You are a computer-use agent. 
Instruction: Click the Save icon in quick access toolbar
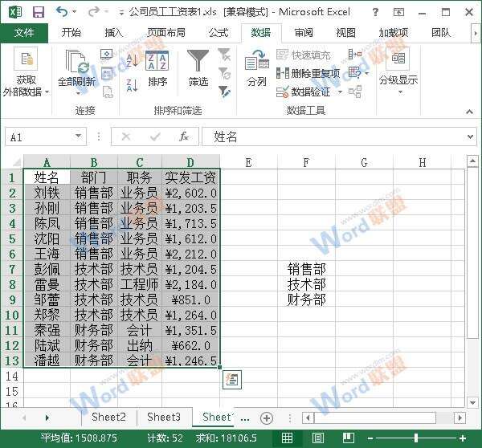coord(39,12)
